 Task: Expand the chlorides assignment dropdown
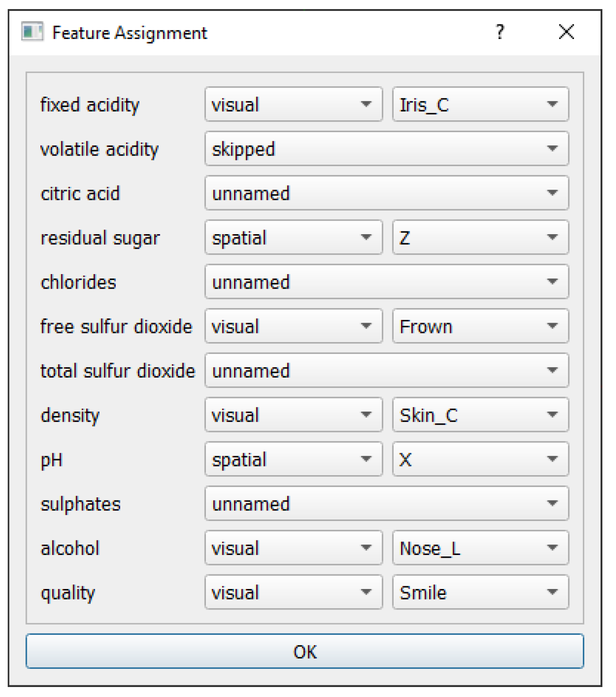coord(386,282)
